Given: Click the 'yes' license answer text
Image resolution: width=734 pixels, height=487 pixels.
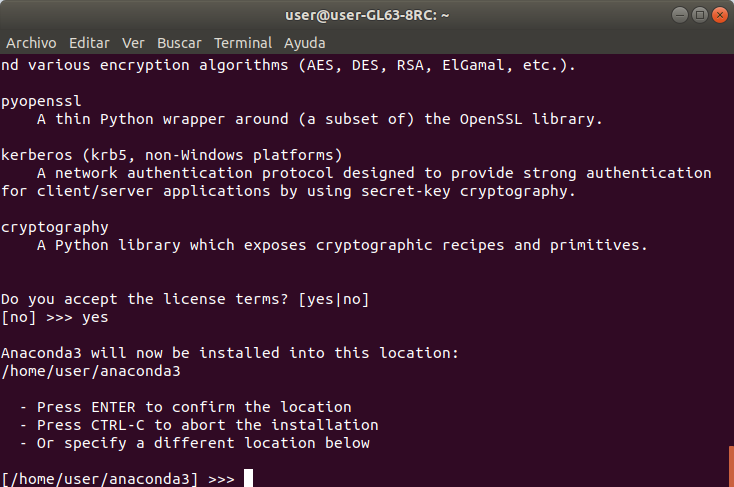Looking at the screenshot, I should [95, 317].
